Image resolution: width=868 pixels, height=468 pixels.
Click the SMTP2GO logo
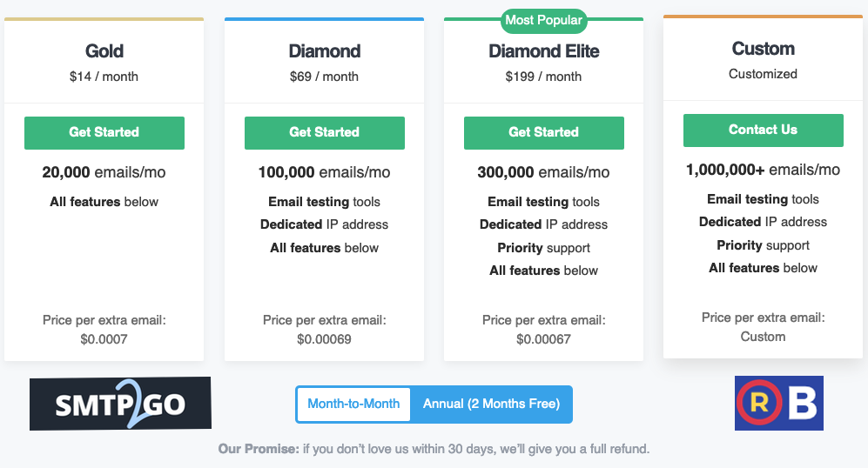click(120, 404)
